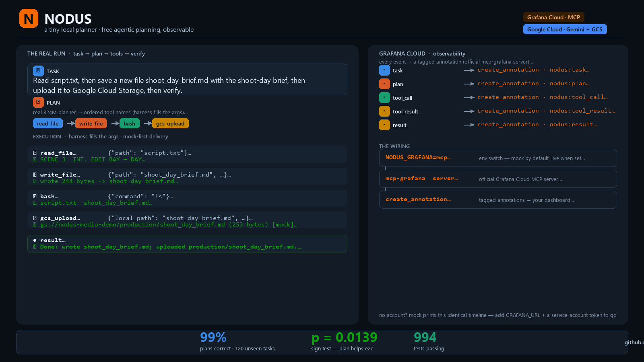Click the 994 tests passing stat

point(429,341)
